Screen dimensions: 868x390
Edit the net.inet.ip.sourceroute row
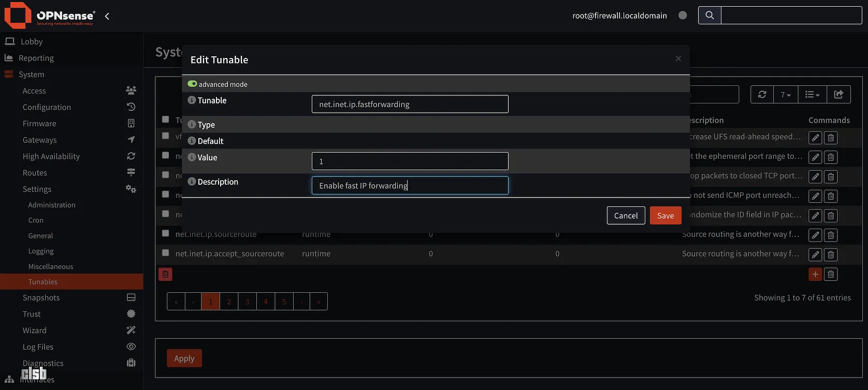pos(815,235)
